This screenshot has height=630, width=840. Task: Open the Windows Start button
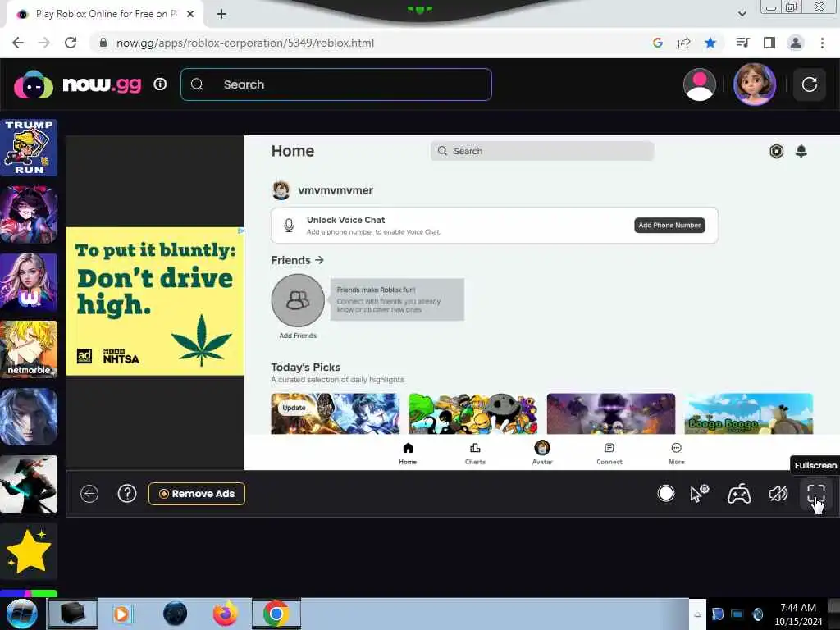click(x=21, y=614)
